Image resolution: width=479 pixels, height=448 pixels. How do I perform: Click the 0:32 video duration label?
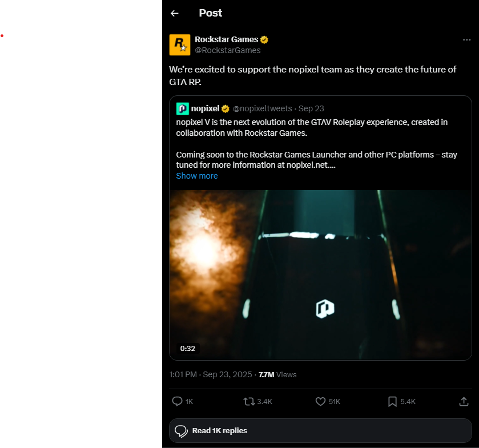click(x=188, y=348)
